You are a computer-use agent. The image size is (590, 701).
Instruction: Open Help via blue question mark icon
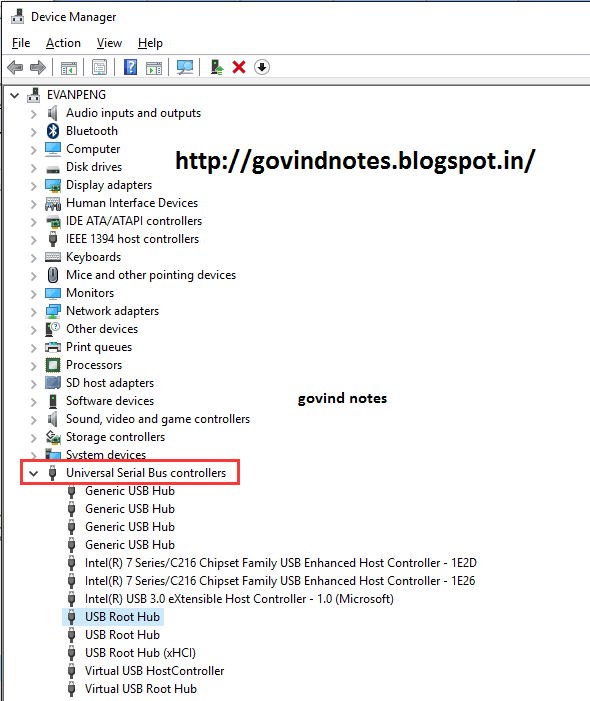[x=130, y=68]
